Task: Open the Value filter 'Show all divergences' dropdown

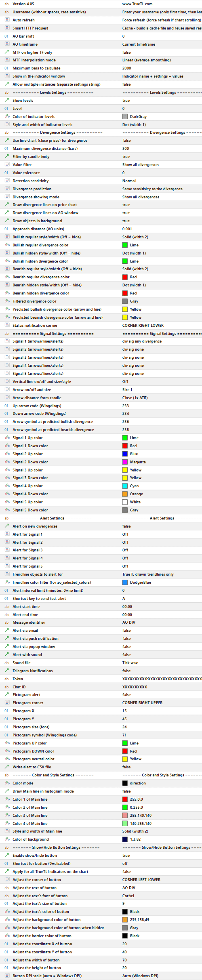Action: point(141,165)
